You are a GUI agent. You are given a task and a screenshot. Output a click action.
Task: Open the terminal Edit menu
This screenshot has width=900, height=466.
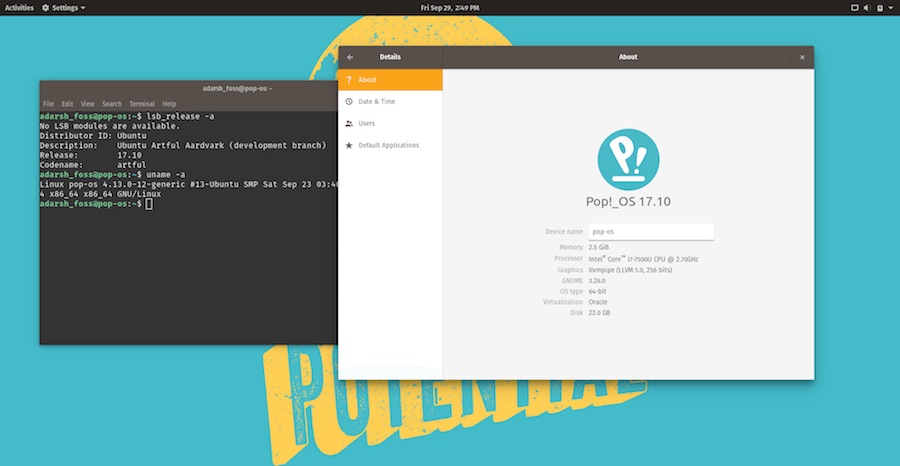point(67,104)
